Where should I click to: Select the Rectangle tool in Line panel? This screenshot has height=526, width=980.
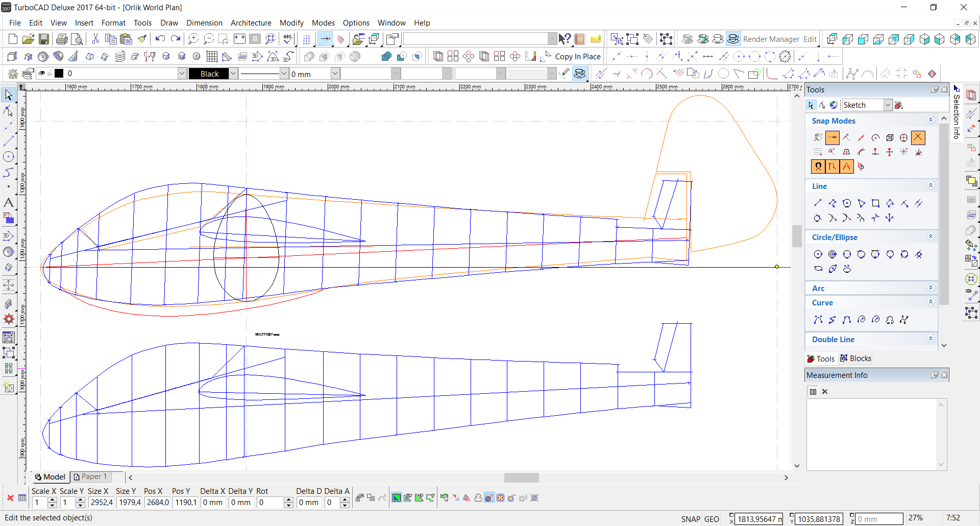tap(875, 203)
